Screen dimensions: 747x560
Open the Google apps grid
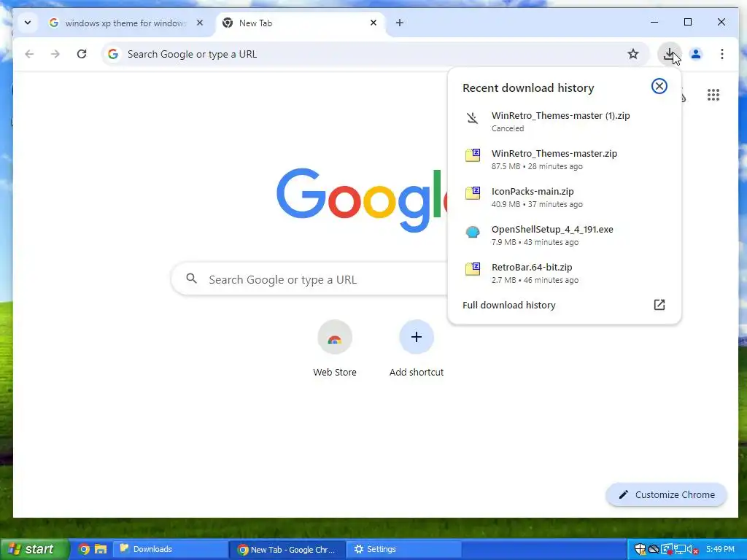click(x=713, y=95)
